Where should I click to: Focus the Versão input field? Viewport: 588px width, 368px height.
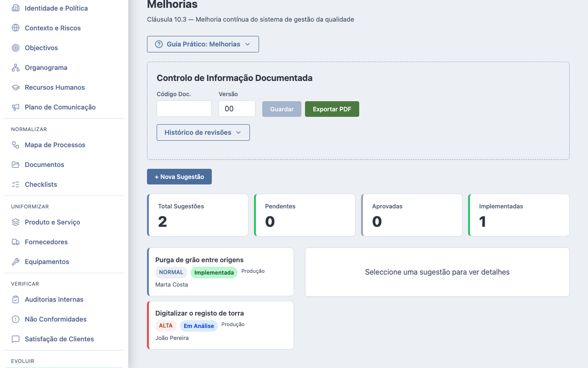(x=237, y=109)
